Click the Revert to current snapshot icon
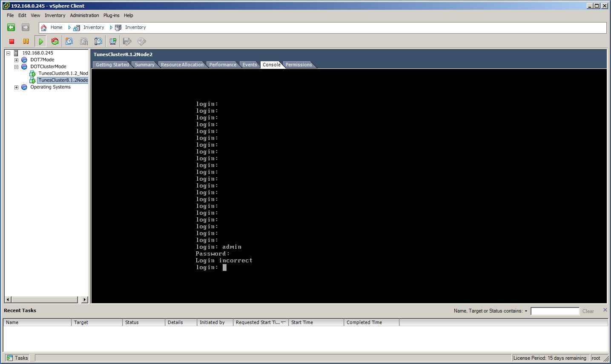This screenshot has height=364, width=611. click(84, 41)
